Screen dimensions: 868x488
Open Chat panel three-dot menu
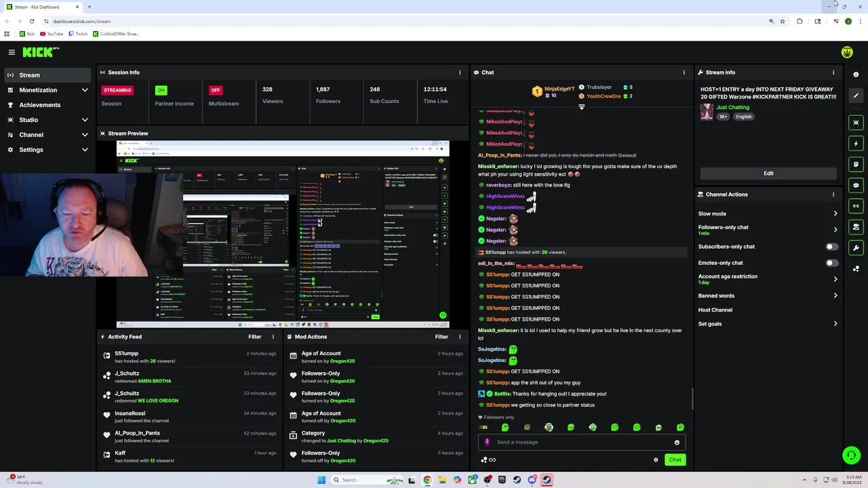click(x=684, y=73)
